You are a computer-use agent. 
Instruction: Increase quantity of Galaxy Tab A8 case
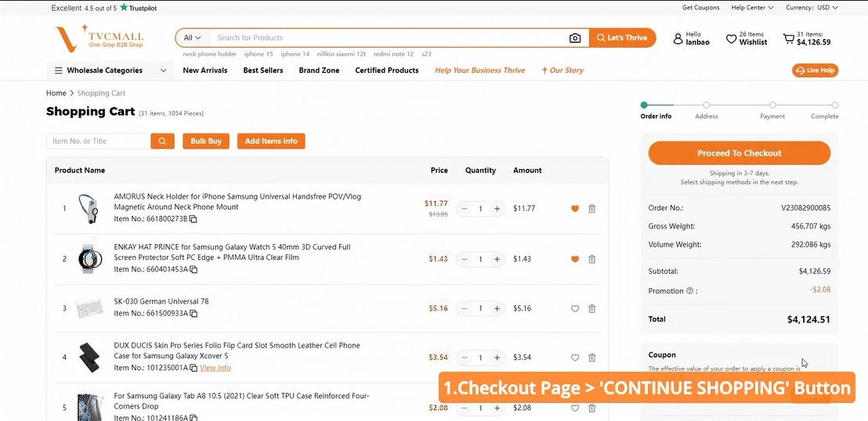pos(497,408)
